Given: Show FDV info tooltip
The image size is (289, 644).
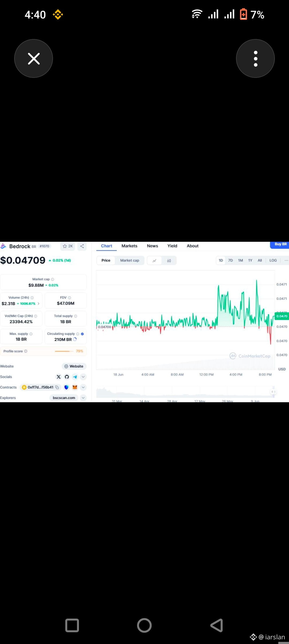Looking at the screenshot, I should pyautogui.click(x=70, y=298).
